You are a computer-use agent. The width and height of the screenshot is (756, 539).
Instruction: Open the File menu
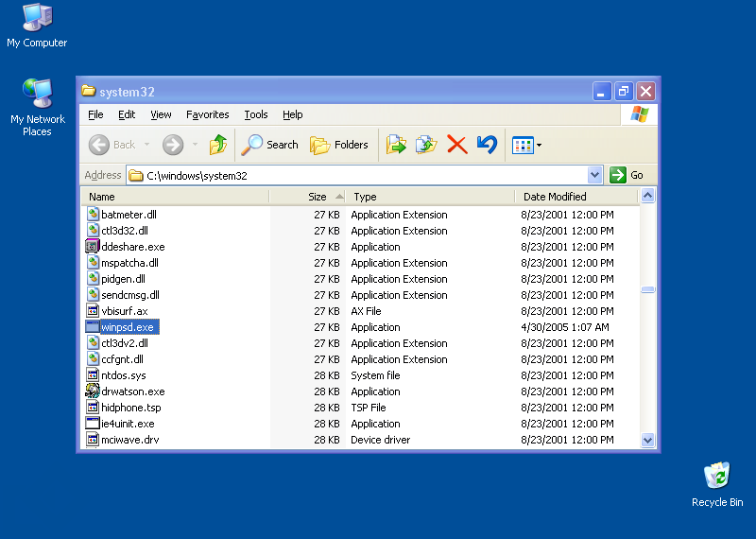(x=95, y=114)
